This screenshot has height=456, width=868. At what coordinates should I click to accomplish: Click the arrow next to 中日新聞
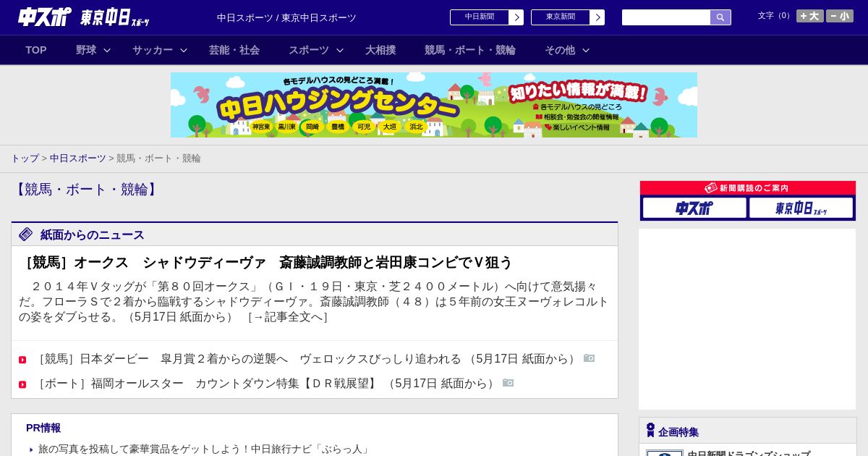(x=516, y=17)
